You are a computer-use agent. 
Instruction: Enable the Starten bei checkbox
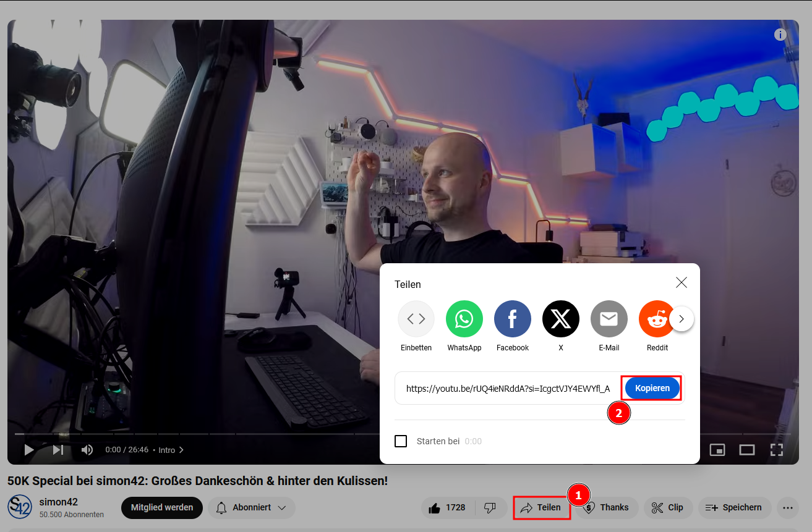tap(401, 441)
